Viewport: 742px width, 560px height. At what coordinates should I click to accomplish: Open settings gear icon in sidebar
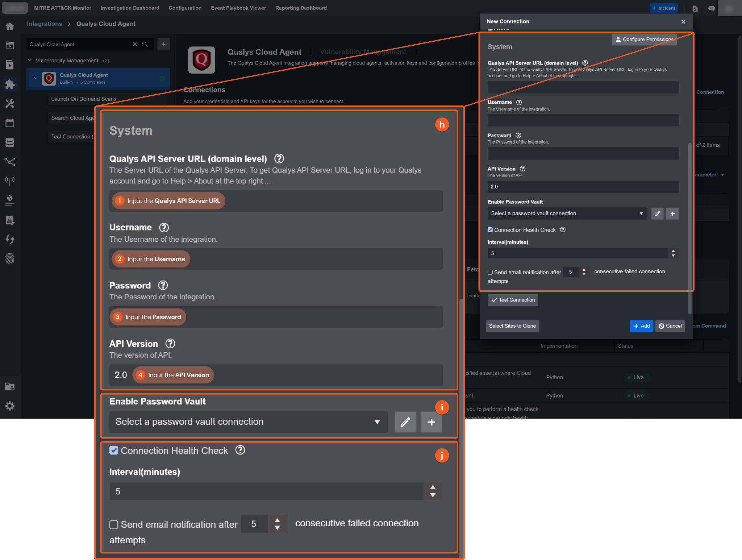[10, 406]
